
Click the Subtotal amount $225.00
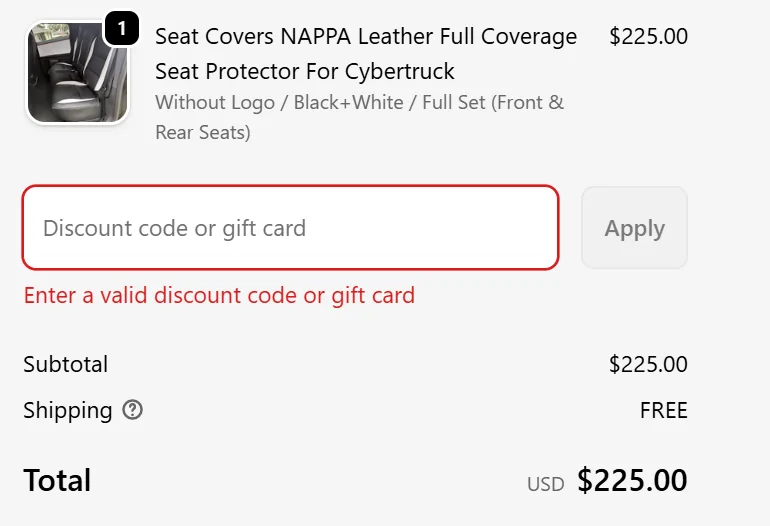[648, 364]
